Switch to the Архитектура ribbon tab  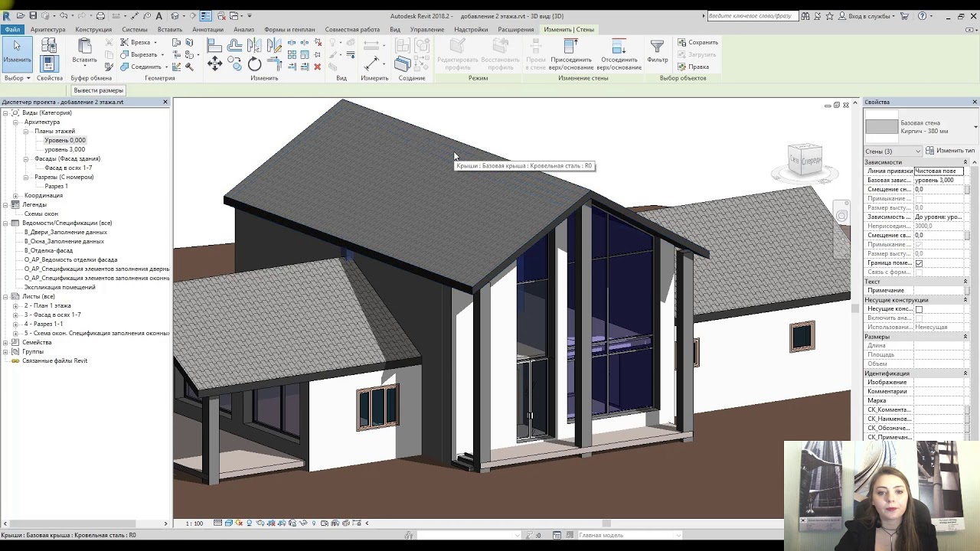48,30
